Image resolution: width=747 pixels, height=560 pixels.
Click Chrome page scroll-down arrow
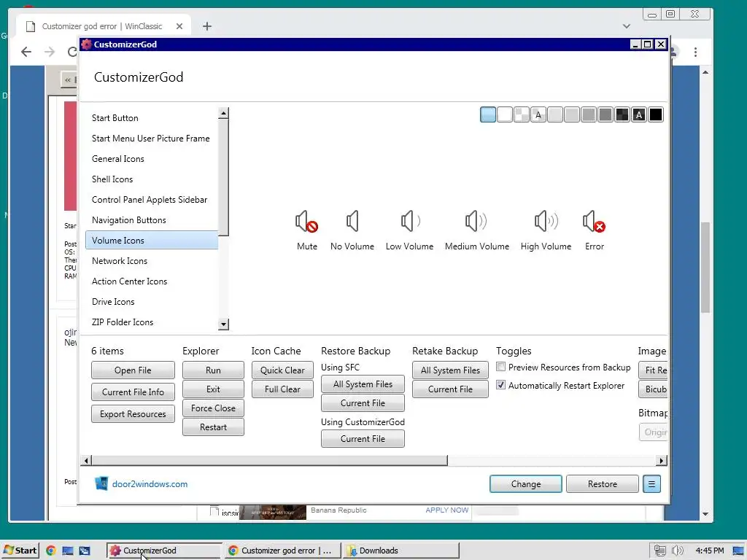coord(705,514)
